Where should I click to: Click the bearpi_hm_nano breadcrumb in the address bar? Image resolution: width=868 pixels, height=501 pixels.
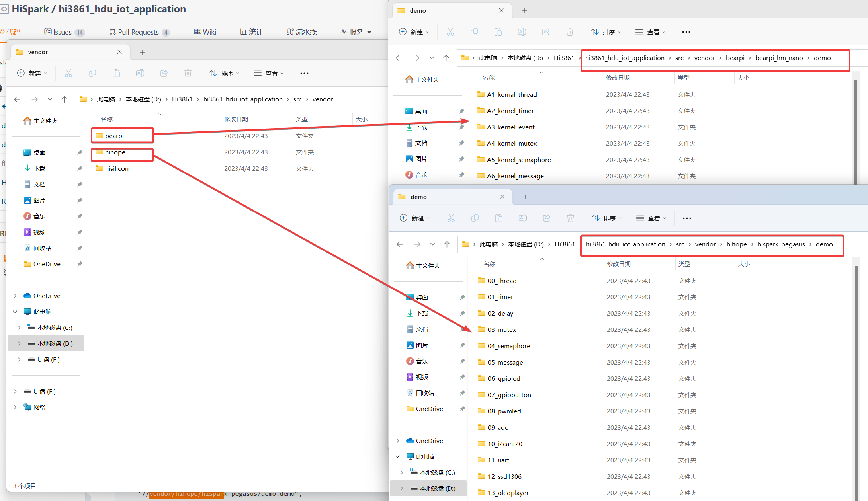(x=779, y=58)
